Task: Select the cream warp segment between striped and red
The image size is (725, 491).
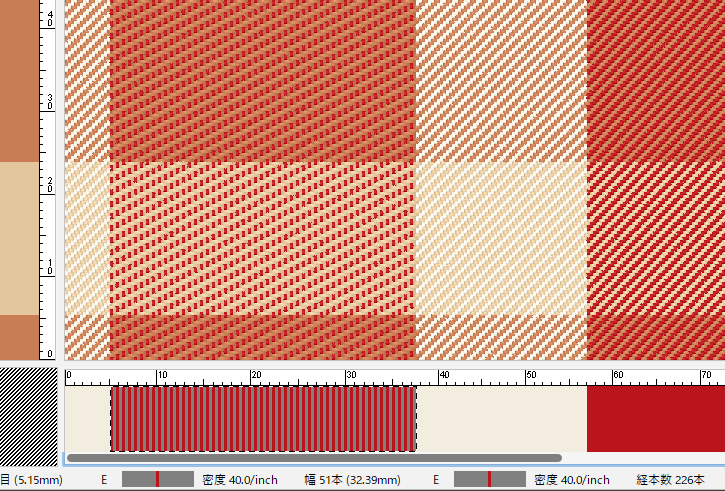Action: (x=502, y=419)
